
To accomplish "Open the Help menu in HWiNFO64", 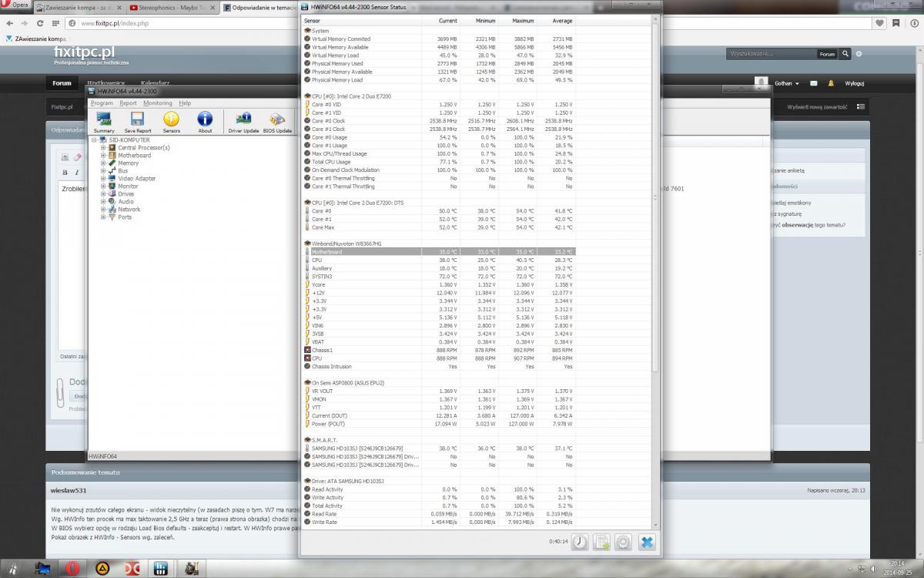I will 185,102.
